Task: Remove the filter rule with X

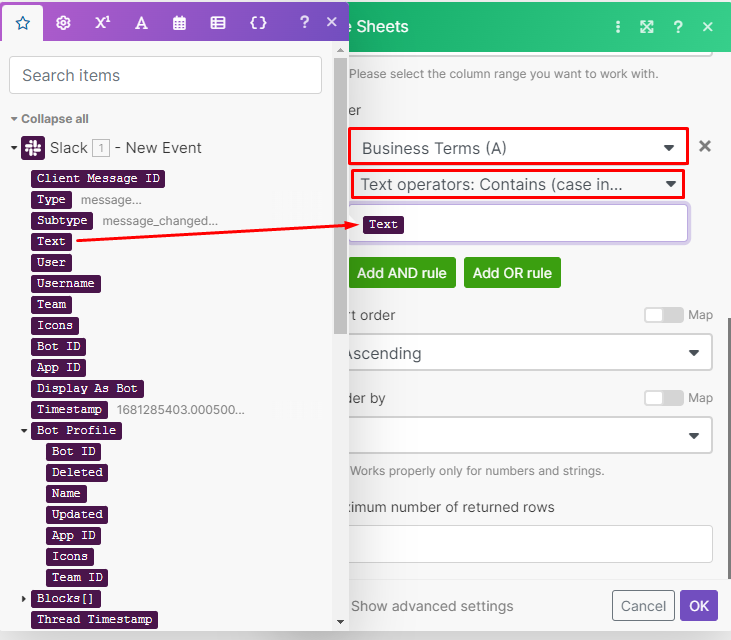Action: click(705, 146)
